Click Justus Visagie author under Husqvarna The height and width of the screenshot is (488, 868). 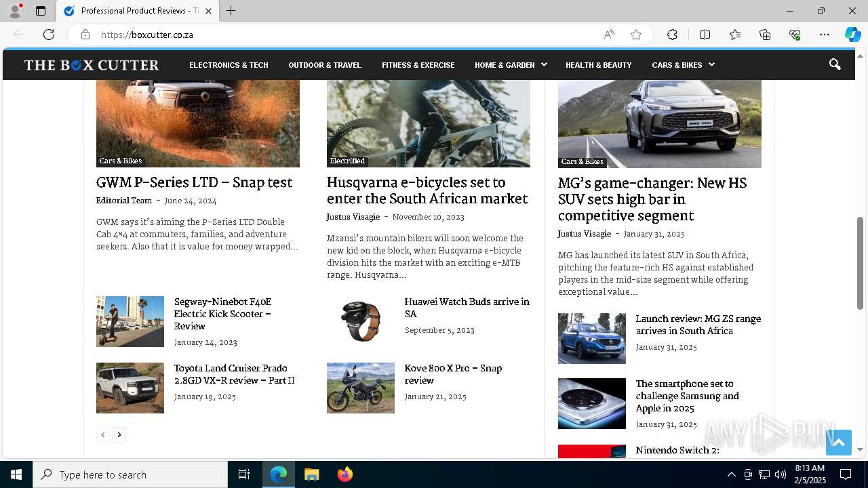(353, 217)
